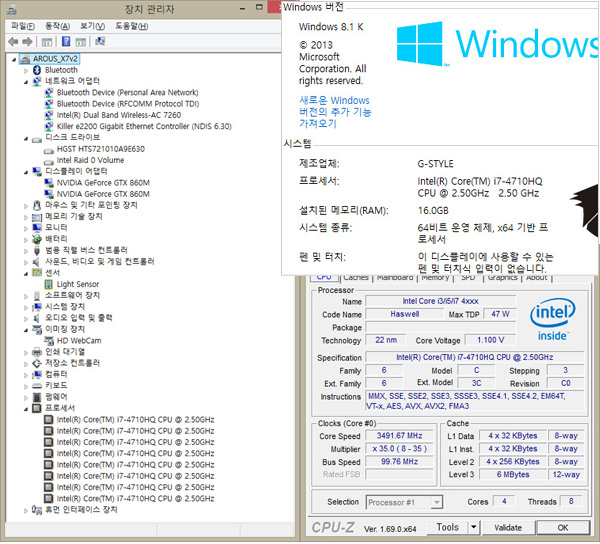
Task: Click the Device Manager title bar icon
Action: click(11, 9)
